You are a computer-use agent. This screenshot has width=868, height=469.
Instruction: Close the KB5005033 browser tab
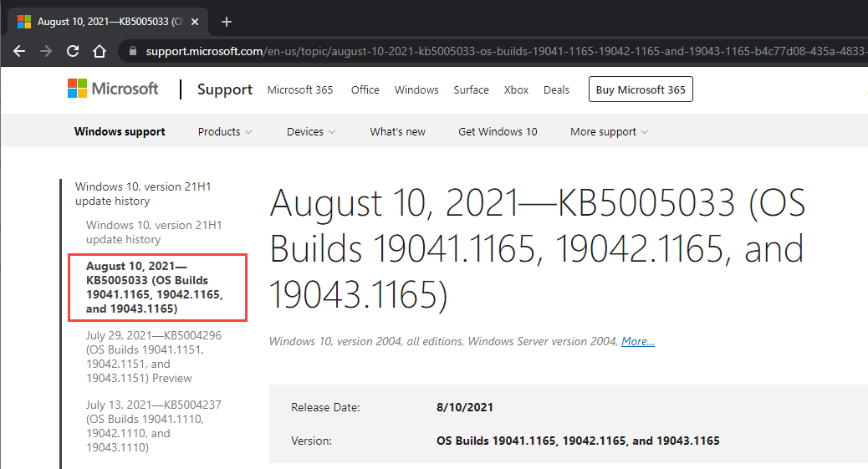195,22
